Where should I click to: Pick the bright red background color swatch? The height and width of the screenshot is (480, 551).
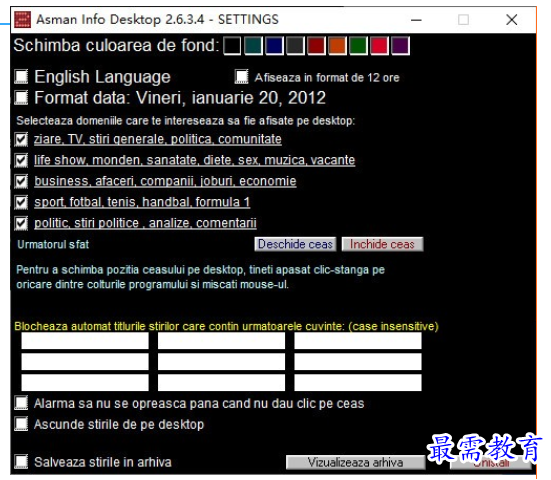(x=379, y=46)
